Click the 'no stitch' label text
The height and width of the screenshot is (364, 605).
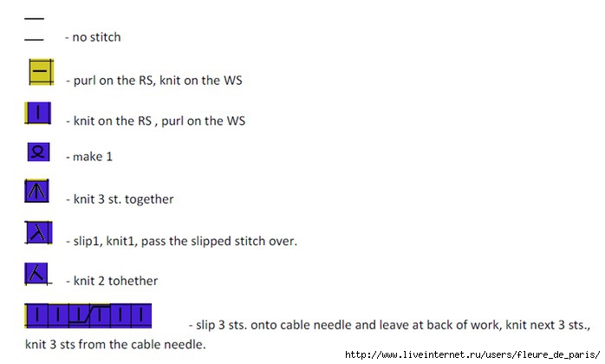coord(96,37)
